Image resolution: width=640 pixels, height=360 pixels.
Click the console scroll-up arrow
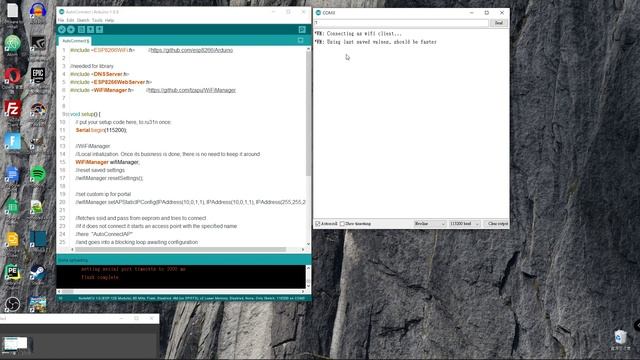[308, 268]
